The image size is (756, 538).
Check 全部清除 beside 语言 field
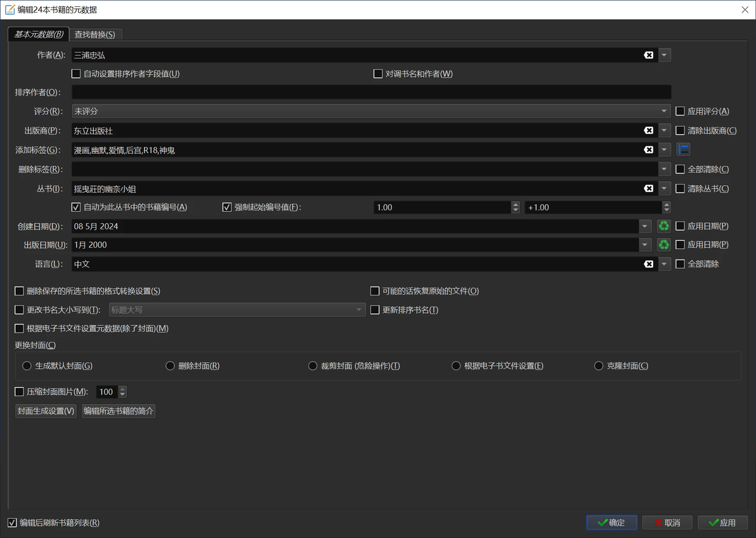680,264
